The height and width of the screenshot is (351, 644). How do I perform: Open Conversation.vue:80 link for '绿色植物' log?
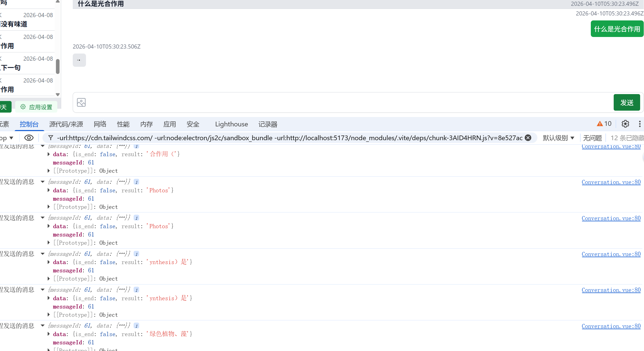611,326
